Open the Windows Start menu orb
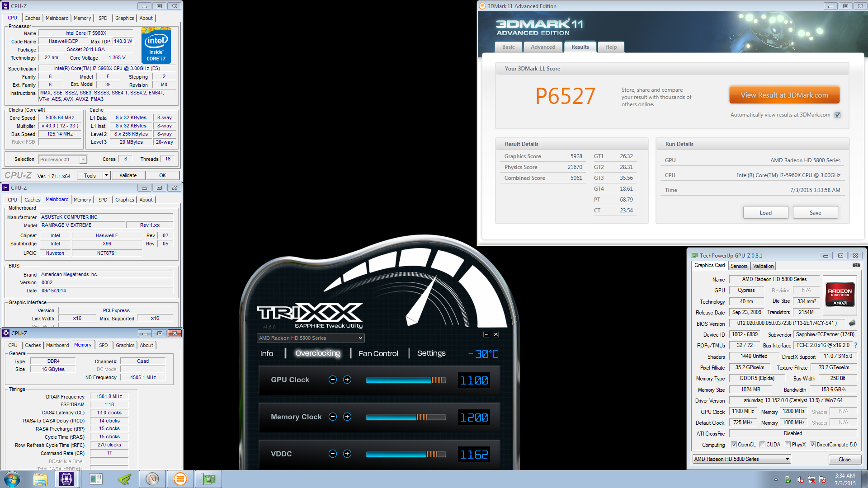This screenshot has height=488, width=868. (12, 479)
